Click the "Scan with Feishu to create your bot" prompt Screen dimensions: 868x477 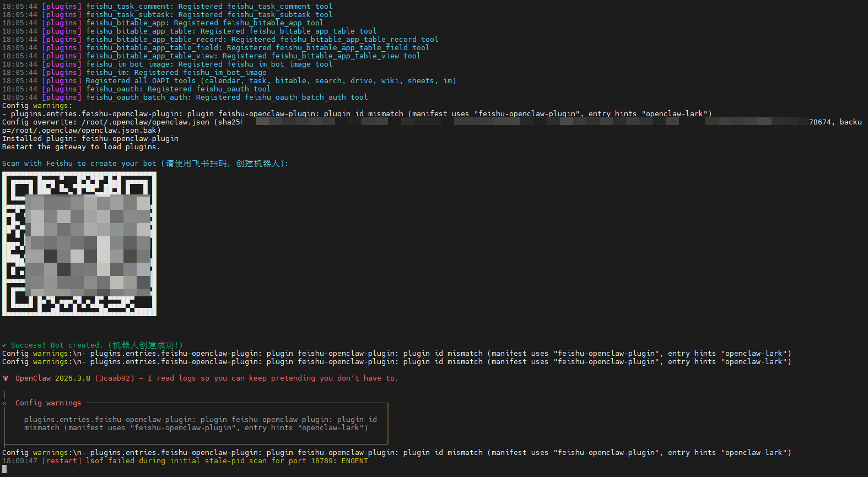tap(145, 164)
